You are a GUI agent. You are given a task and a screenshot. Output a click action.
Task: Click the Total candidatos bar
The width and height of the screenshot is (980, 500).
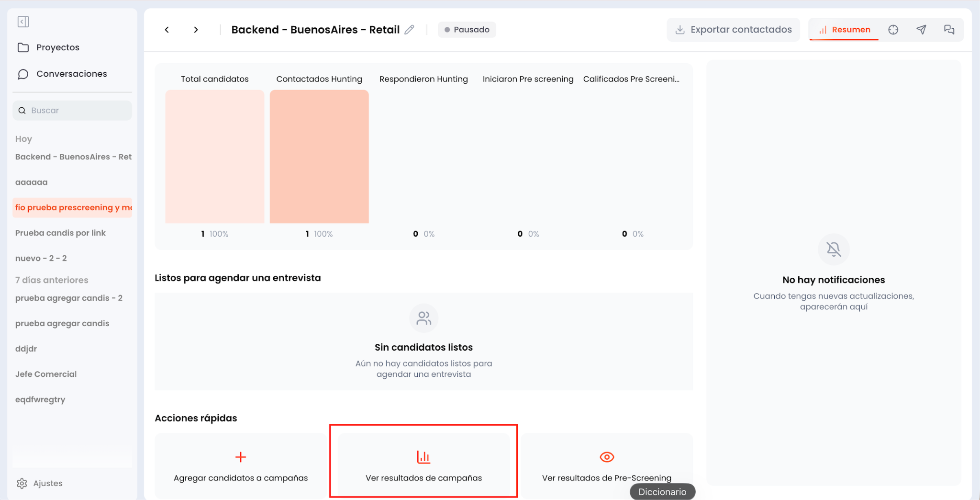215,157
